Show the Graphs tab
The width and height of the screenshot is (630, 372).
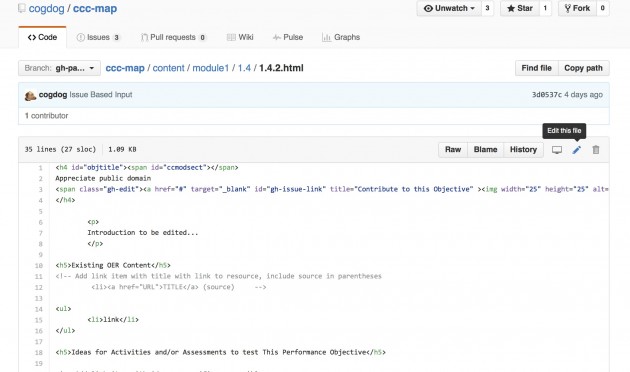pos(341,37)
